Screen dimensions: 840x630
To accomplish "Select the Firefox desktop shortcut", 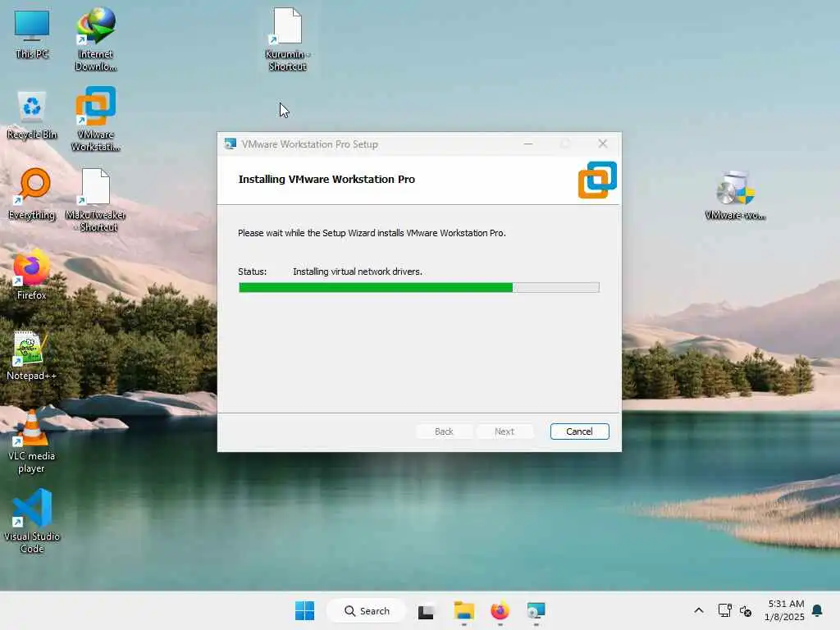I will 32,274.
